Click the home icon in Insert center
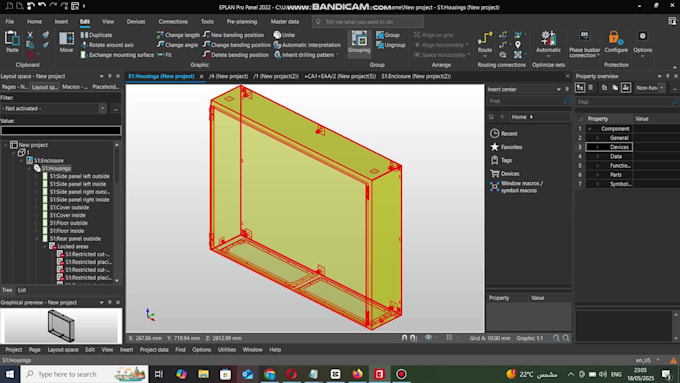Viewport: 680px width, 383px height. coord(491,117)
